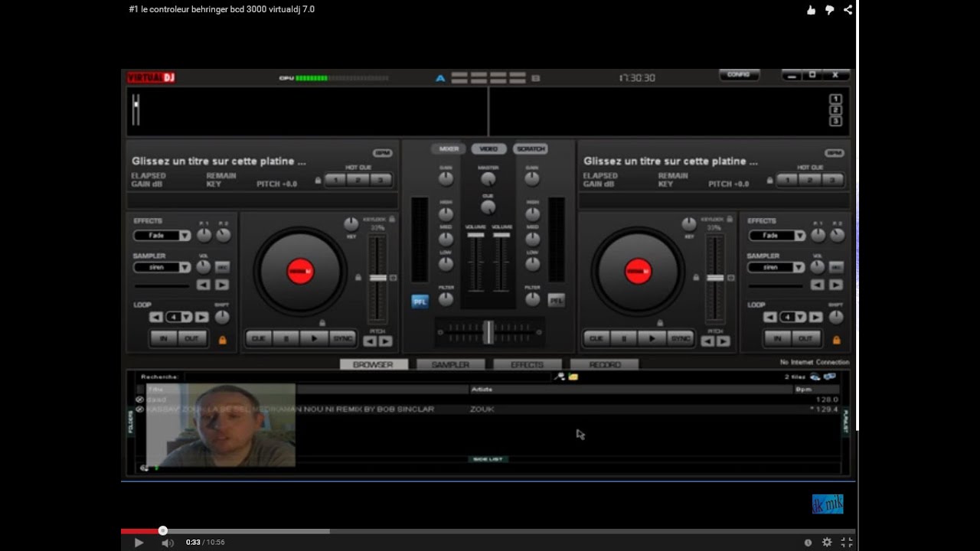
Task: Click the left deck SYNC button
Action: point(342,338)
